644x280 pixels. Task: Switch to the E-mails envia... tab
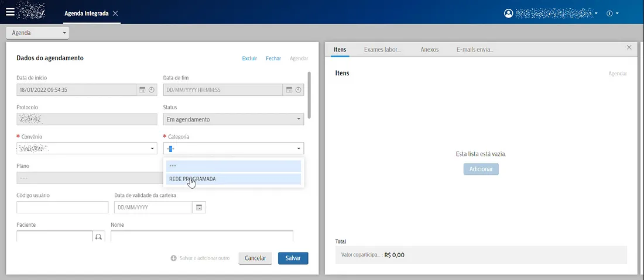[475, 50]
